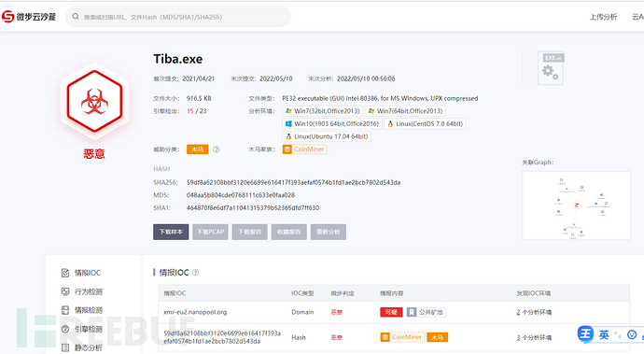This screenshot has width=644, height=354.
Task: Click the SHA1 hash value 464870f8e6df...
Action: pos(253,207)
